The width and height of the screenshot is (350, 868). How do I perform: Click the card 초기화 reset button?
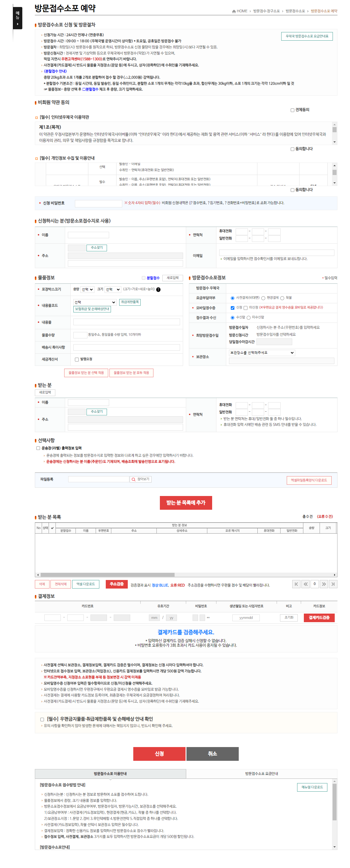pyautogui.click(x=289, y=617)
